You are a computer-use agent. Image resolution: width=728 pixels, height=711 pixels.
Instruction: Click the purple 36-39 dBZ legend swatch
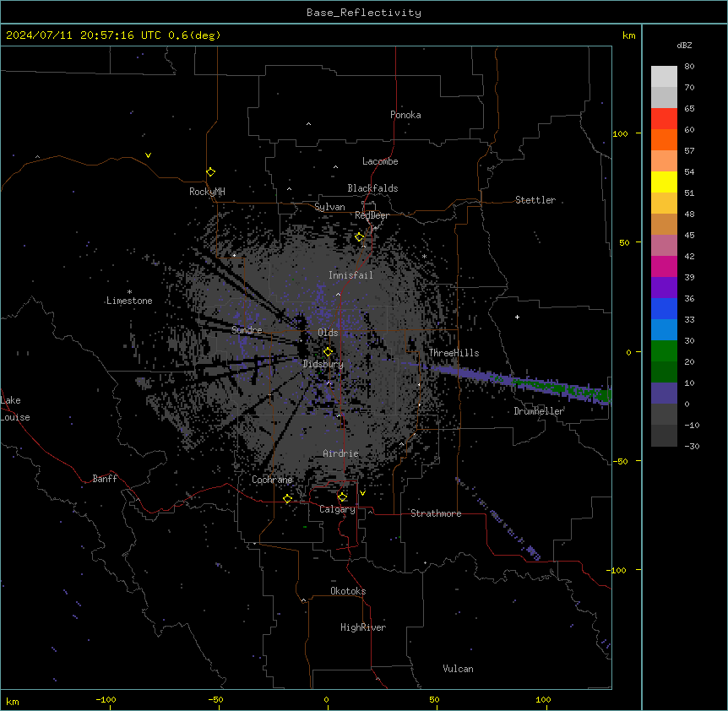coord(664,287)
